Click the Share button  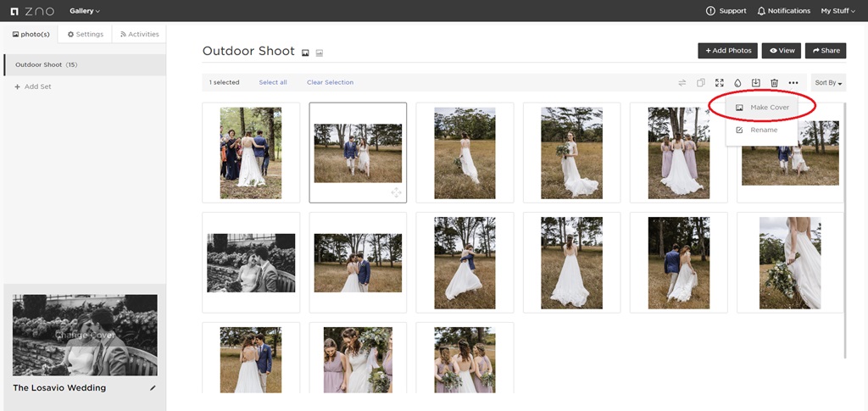click(826, 50)
